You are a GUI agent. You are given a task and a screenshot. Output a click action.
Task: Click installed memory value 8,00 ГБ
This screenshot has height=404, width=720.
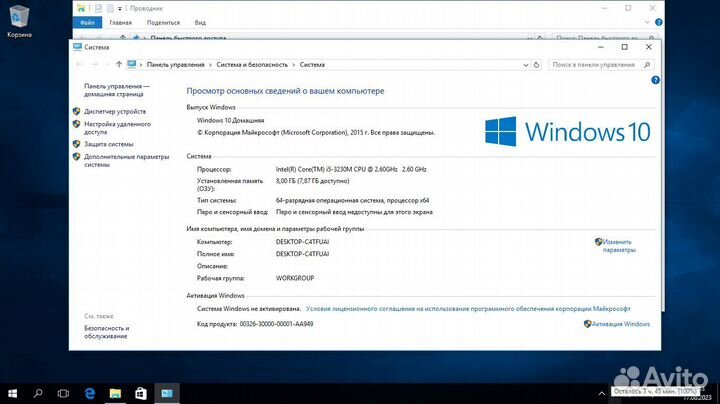coord(312,181)
